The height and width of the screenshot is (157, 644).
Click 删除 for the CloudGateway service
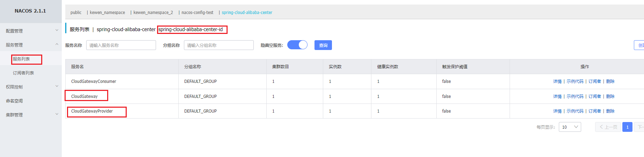pos(610,97)
